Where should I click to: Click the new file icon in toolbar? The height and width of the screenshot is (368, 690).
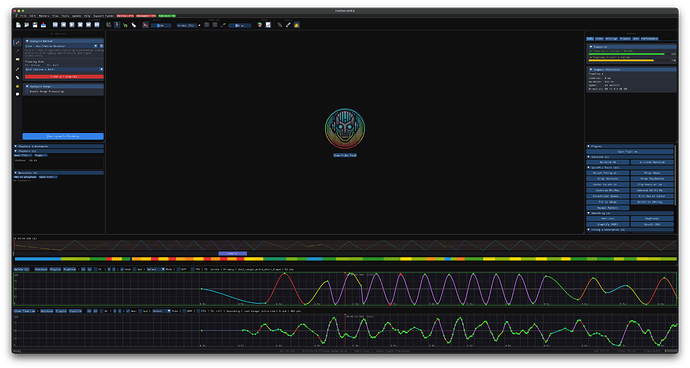18,25
